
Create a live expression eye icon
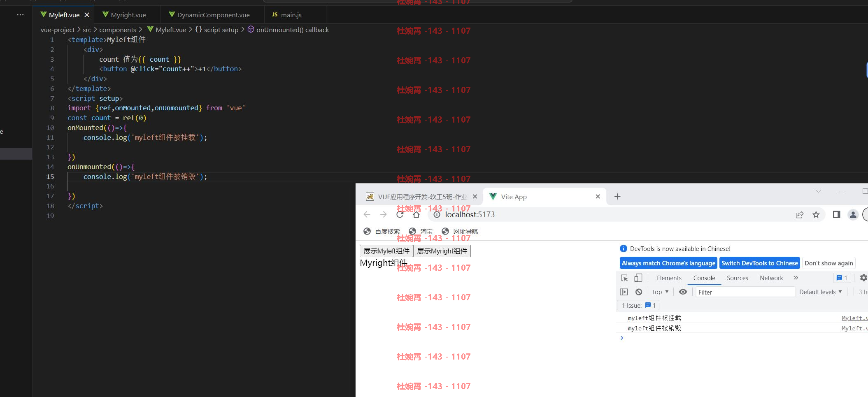click(683, 292)
